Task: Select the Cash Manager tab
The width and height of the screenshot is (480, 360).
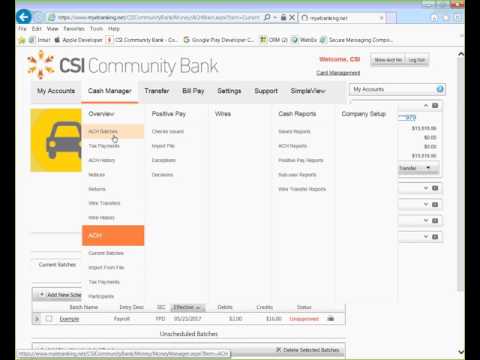Action: point(110,91)
